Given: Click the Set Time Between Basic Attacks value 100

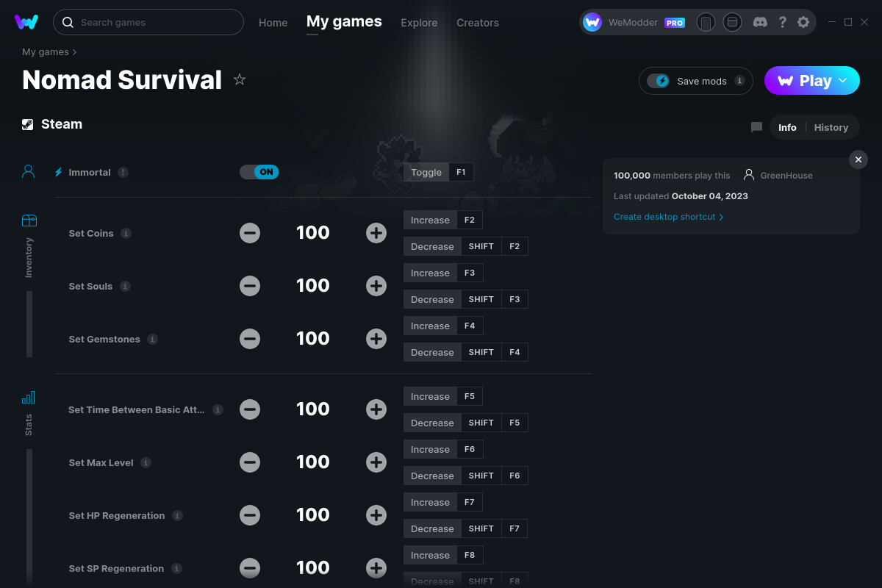Looking at the screenshot, I should tap(313, 409).
